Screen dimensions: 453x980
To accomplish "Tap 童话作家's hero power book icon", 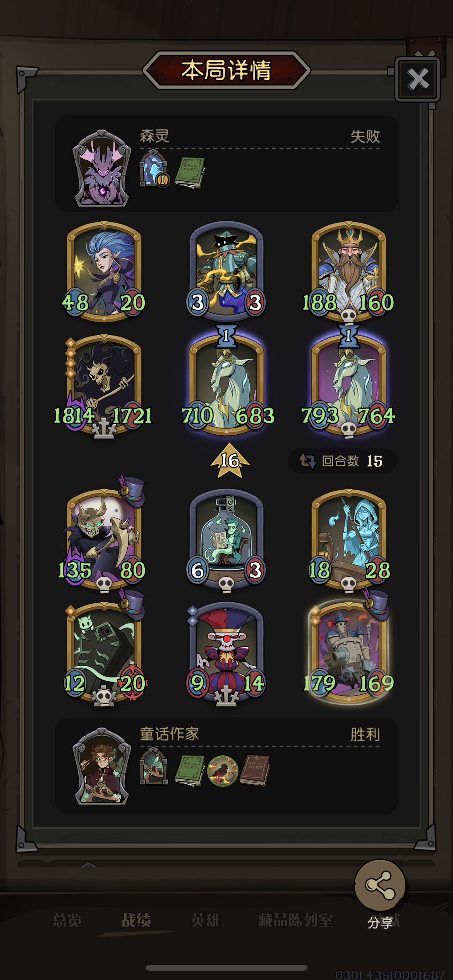I will coord(154,766).
